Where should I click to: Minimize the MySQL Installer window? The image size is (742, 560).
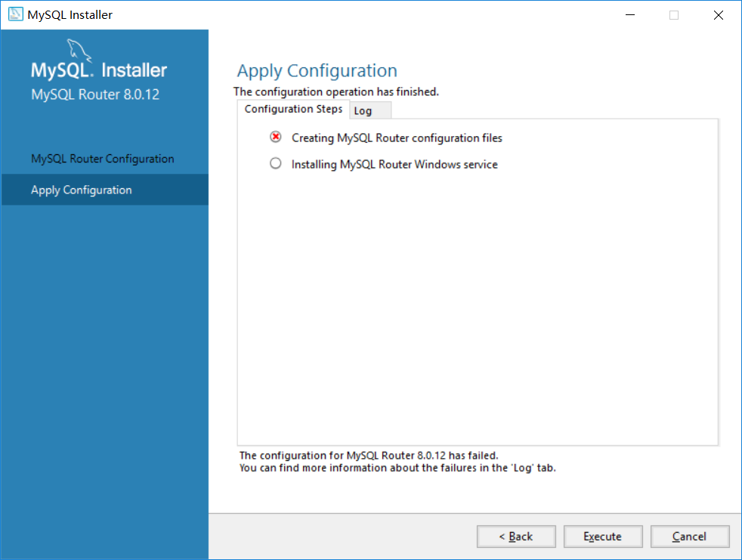[x=630, y=14]
